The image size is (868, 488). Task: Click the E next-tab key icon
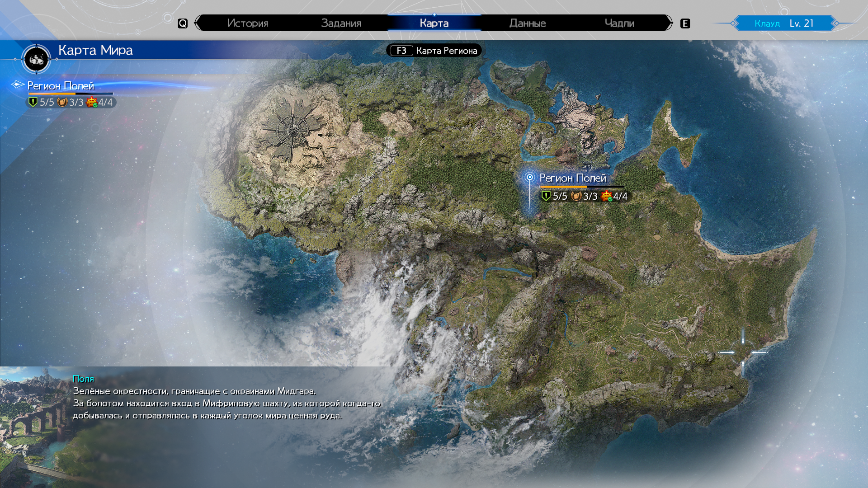coord(685,23)
